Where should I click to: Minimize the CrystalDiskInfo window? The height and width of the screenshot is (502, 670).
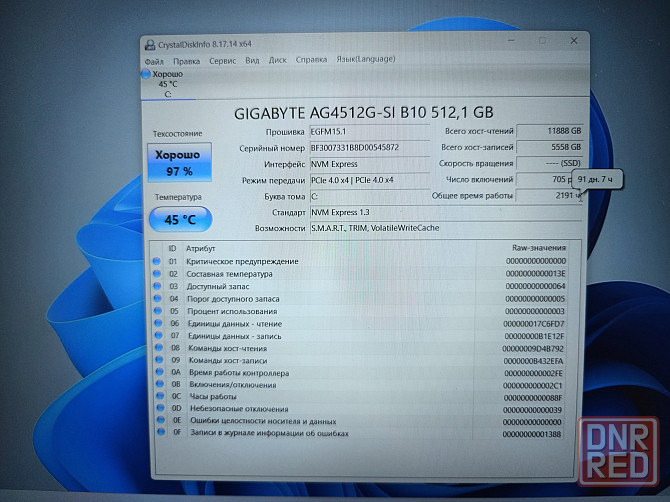(x=511, y=41)
